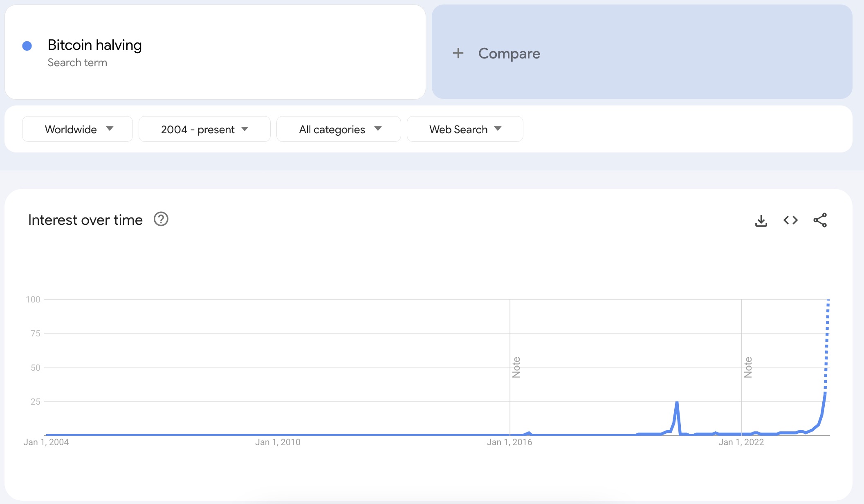
Task: Share the Interest over time chart
Action: coord(820,220)
